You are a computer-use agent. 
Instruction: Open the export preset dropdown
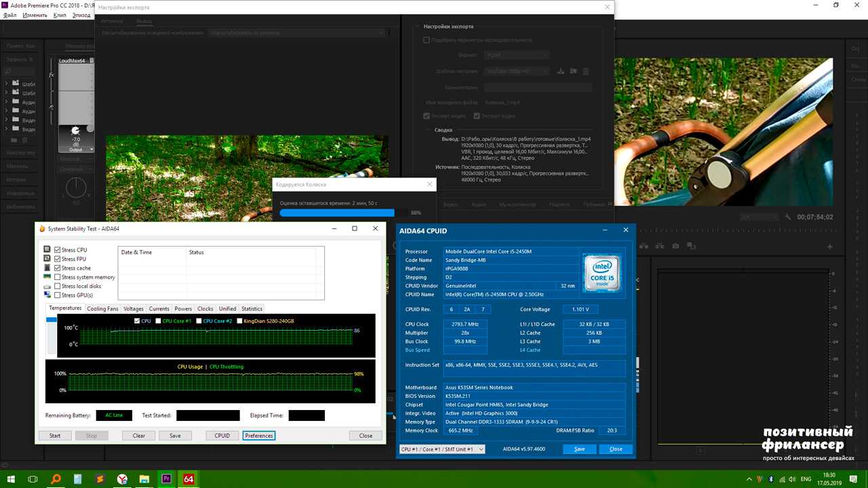(517, 71)
